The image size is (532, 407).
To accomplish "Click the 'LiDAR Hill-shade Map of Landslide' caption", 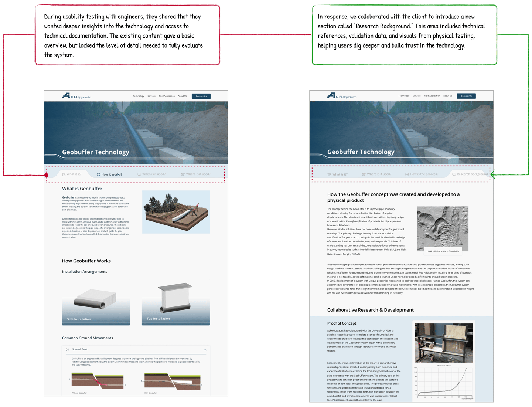I will 443,251.
